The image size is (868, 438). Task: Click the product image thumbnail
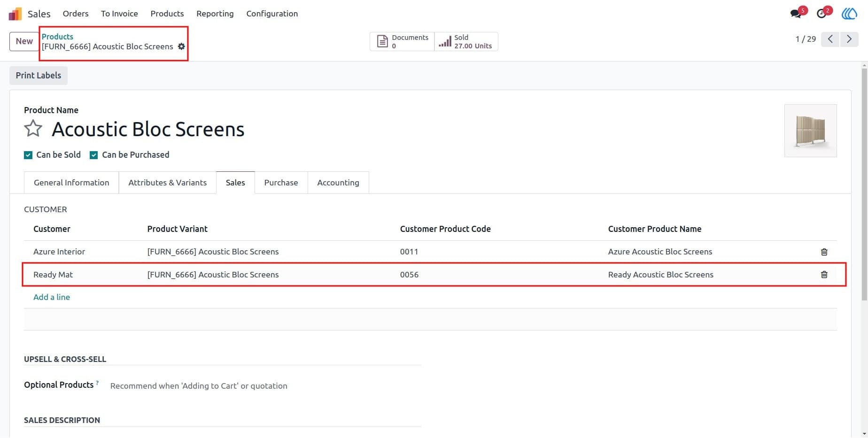coord(811,131)
